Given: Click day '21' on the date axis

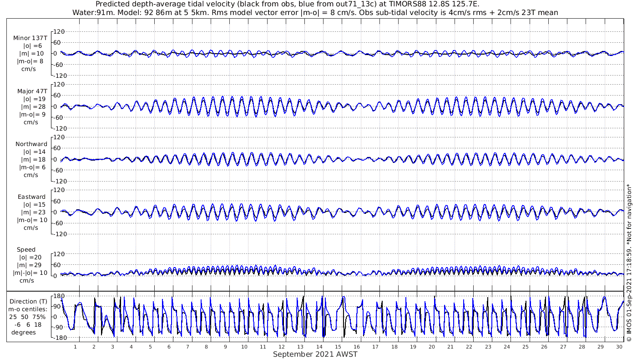Looking at the screenshot, I should pyautogui.click(x=450, y=347).
